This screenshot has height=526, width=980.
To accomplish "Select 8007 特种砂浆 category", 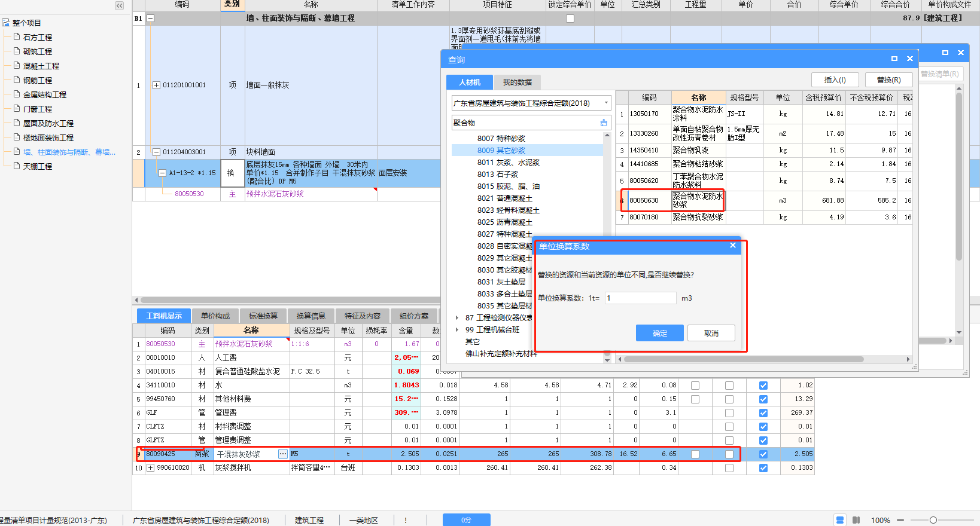I will click(501, 139).
